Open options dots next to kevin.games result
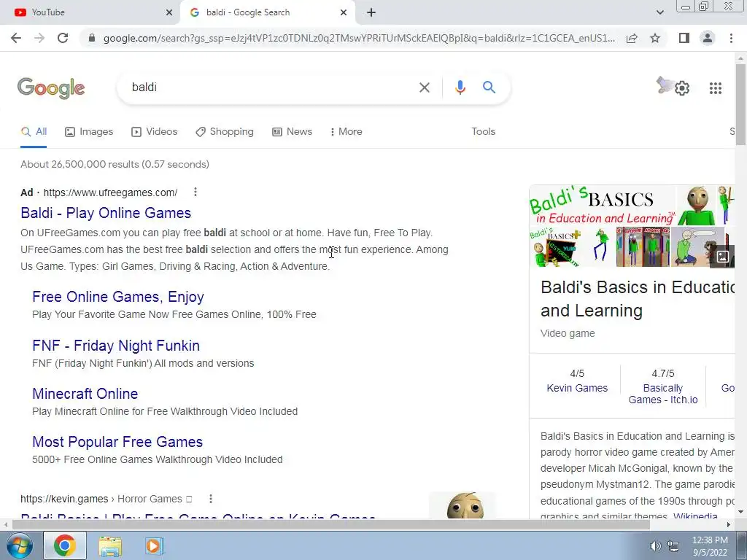The image size is (747, 560). click(x=211, y=499)
